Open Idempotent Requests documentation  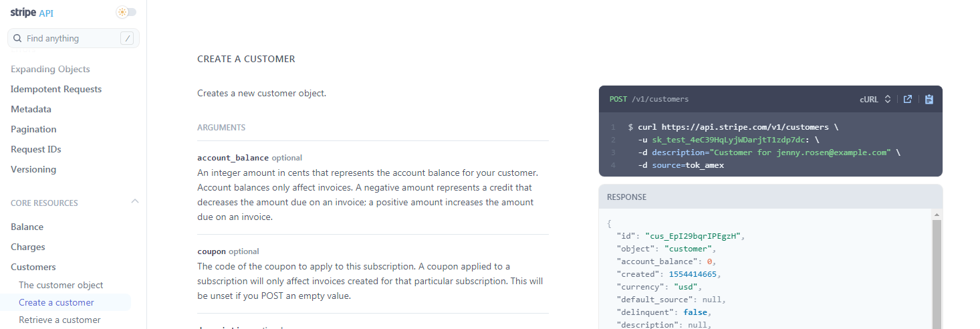tap(56, 89)
